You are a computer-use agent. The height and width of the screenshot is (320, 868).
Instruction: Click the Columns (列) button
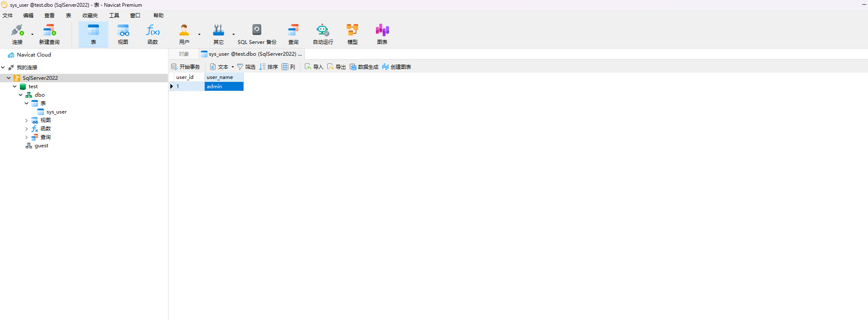(x=288, y=67)
